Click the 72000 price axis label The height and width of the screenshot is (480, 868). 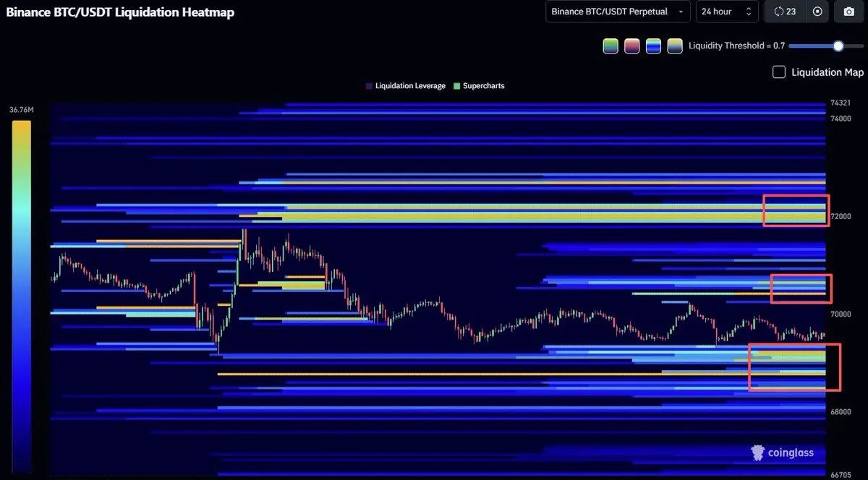coord(841,216)
